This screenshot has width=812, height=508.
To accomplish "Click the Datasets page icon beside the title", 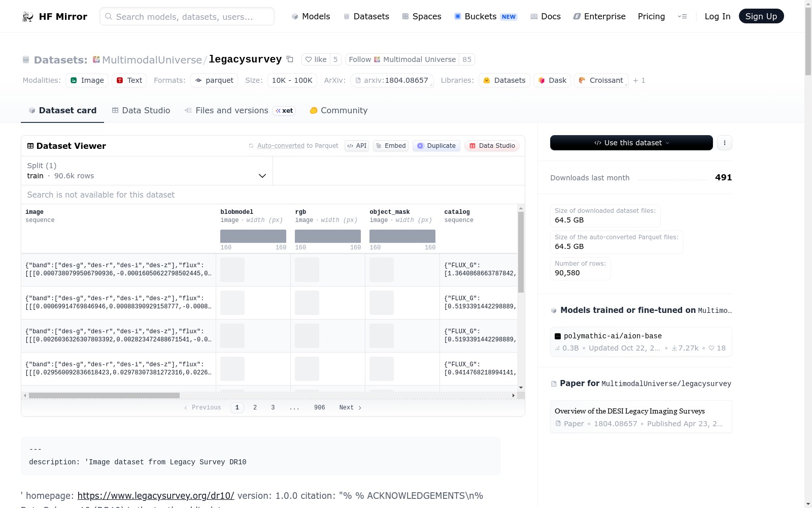I will click(x=26, y=60).
